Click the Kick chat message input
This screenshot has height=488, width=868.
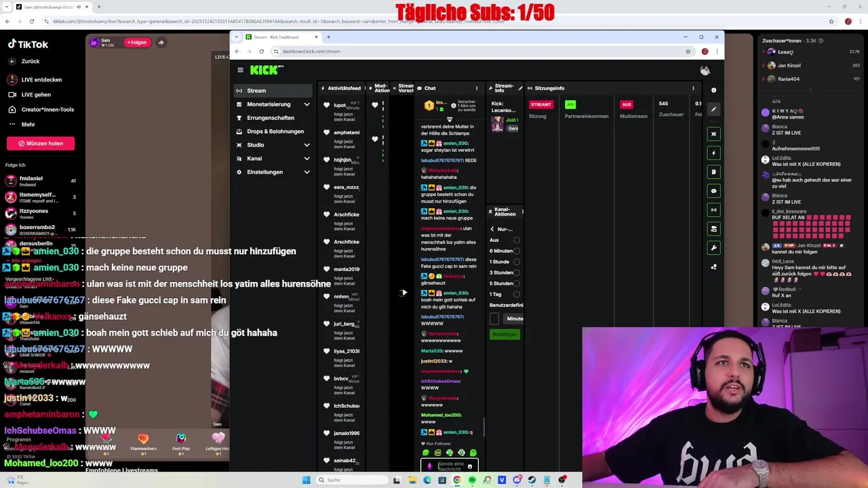pyautogui.click(x=450, y=466)
